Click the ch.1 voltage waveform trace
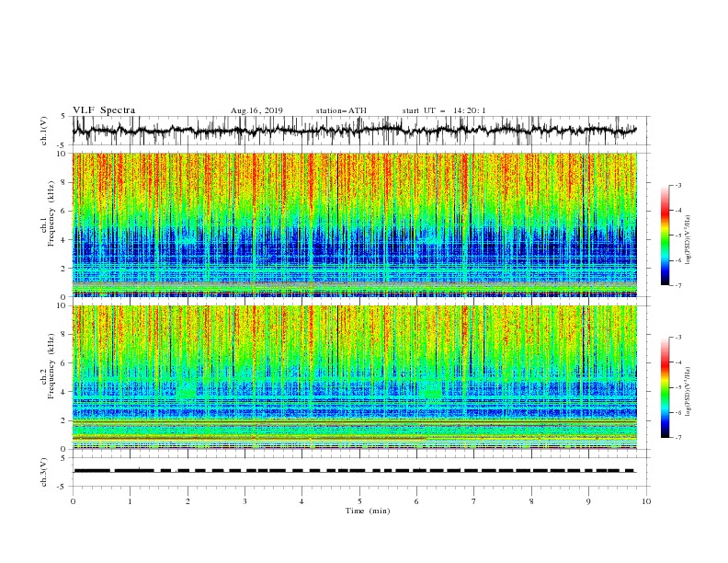 pos(354,131)
